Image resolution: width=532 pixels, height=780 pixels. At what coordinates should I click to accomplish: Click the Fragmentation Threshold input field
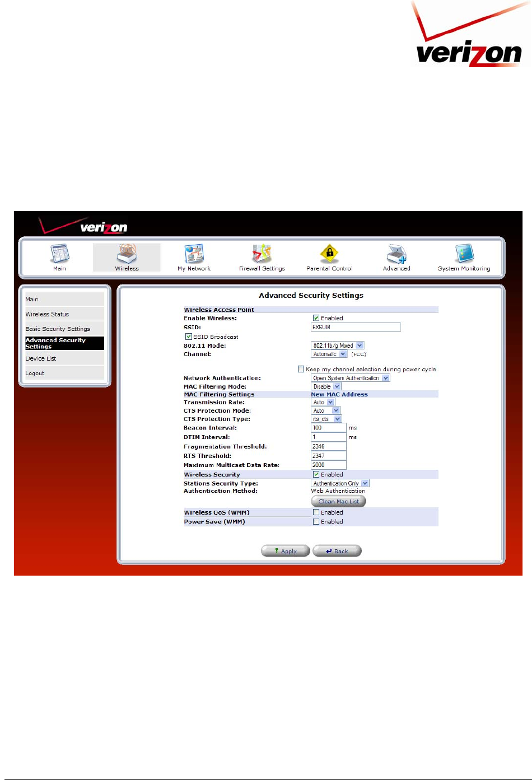tap(329, 446)
